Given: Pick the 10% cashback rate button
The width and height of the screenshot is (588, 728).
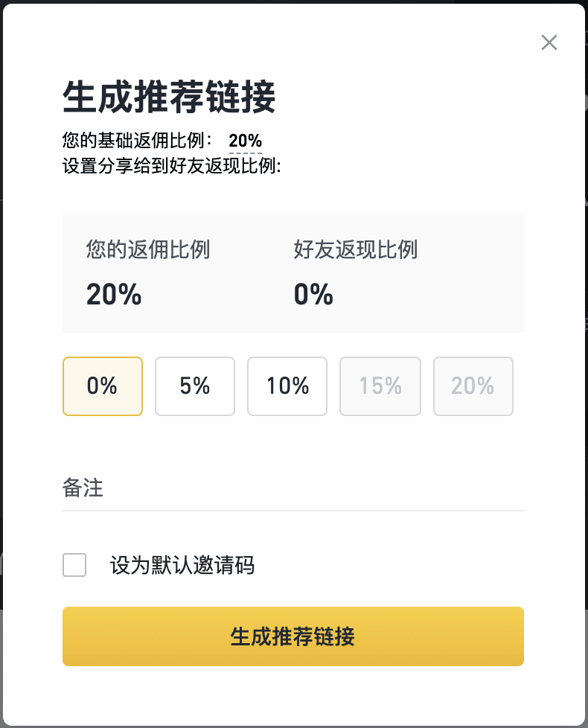Looking at the screenshot, I should point(287,386).
